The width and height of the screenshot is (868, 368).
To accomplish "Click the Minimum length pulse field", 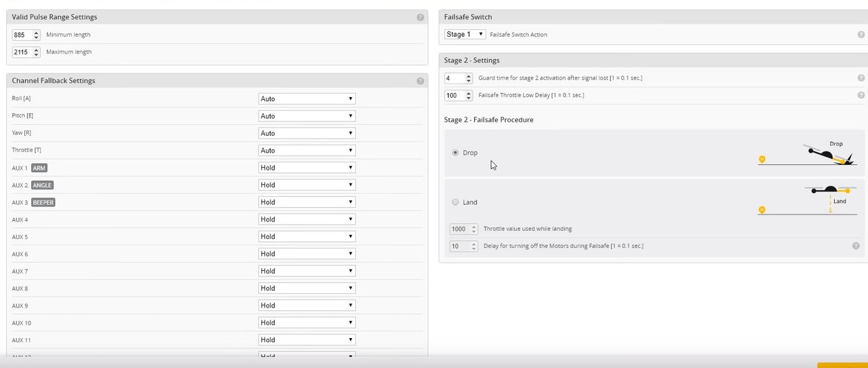I will 26,35.
